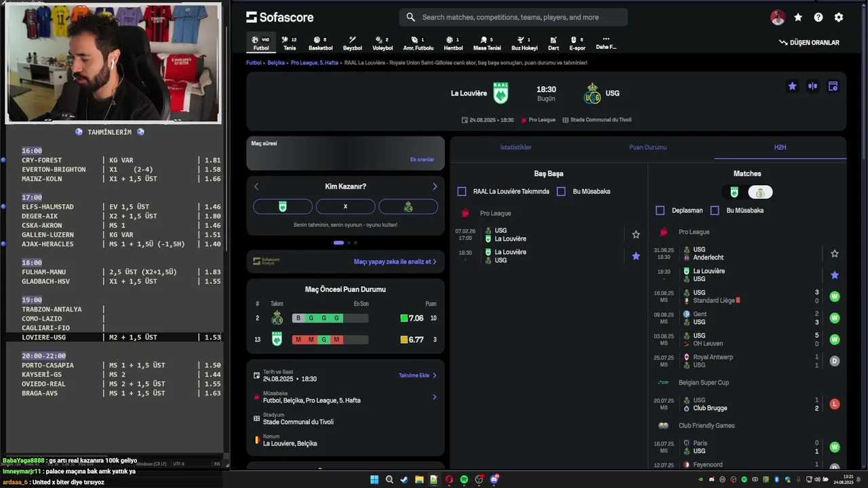Screen dimensions: 868x488
Task: Unstar the 18:30 La Louvière–USG head-to-head match
Action: 636,256
